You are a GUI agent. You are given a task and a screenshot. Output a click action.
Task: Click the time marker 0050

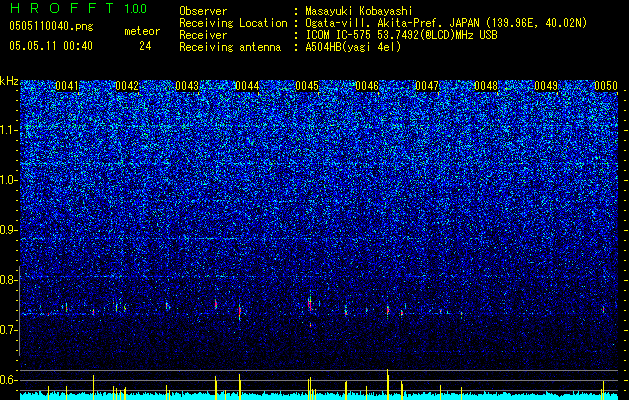(x=606, y=86)
